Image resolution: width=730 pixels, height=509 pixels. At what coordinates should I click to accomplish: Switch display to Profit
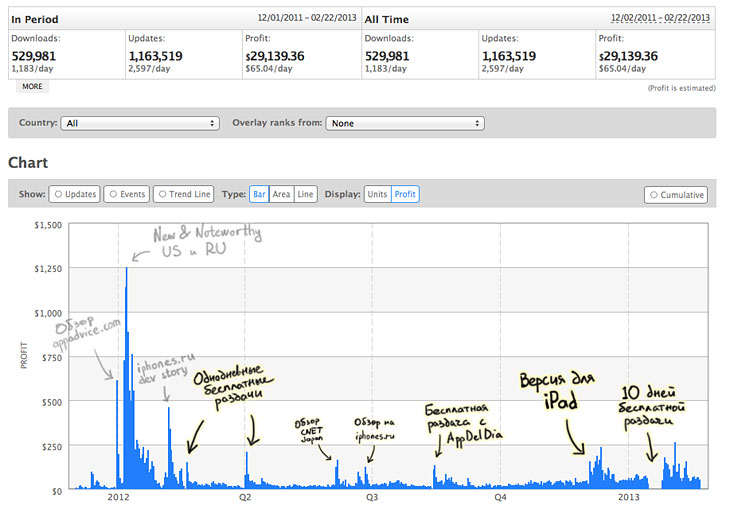(405, 194)
